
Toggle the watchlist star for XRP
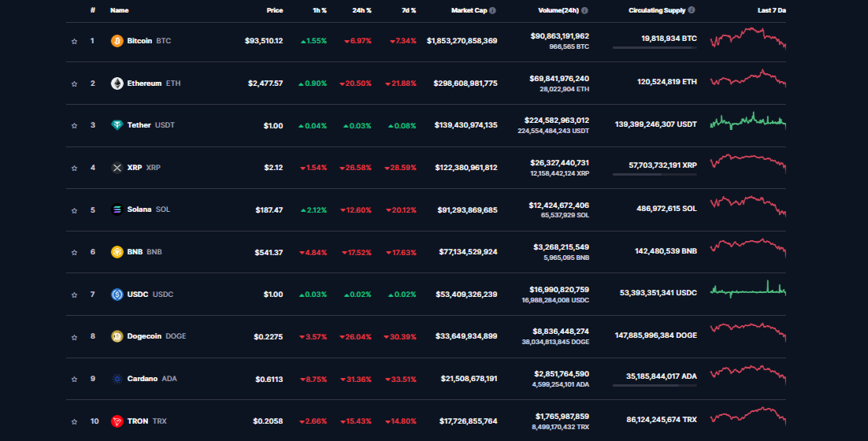point(74,168)
